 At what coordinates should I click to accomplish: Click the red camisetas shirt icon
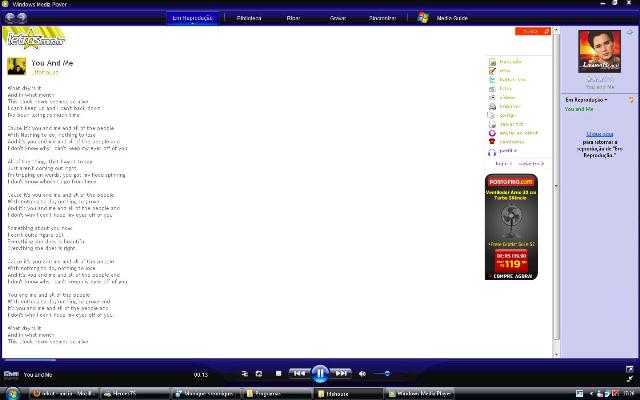pyautogui.click(x=492, y=142)
